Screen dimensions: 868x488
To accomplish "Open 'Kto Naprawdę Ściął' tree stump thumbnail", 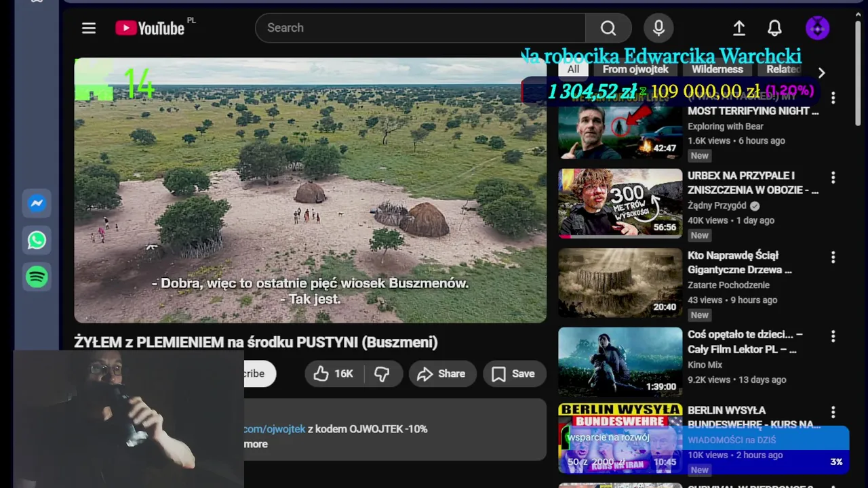I will tap(620, 283).
